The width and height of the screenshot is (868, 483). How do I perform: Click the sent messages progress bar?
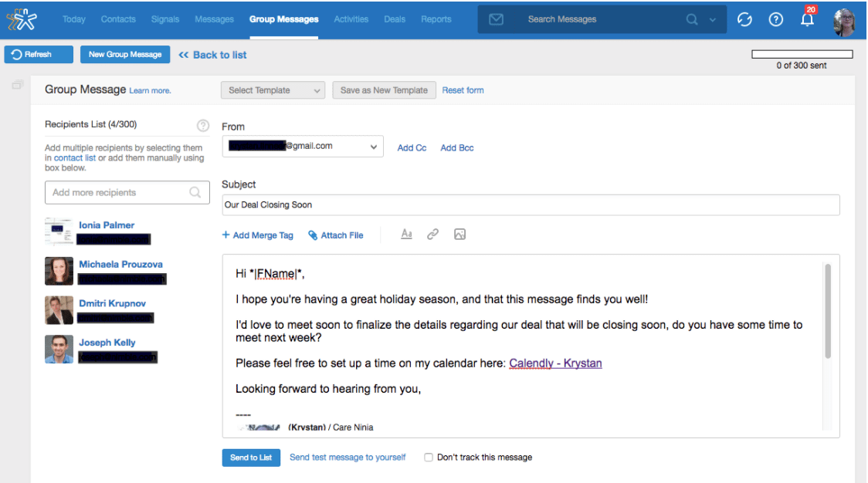coord(802,54)
